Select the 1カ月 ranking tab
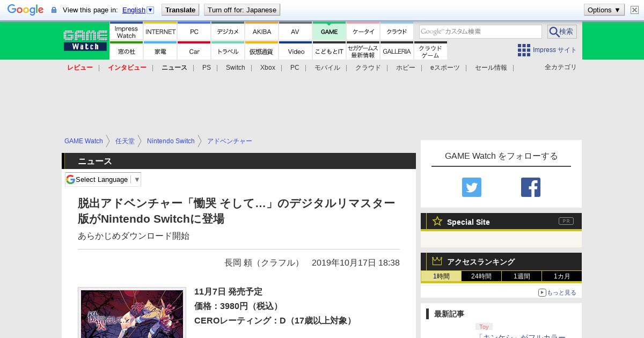Image resolution: width=644 pixels, height=338 pixels. tap(561, 276)
